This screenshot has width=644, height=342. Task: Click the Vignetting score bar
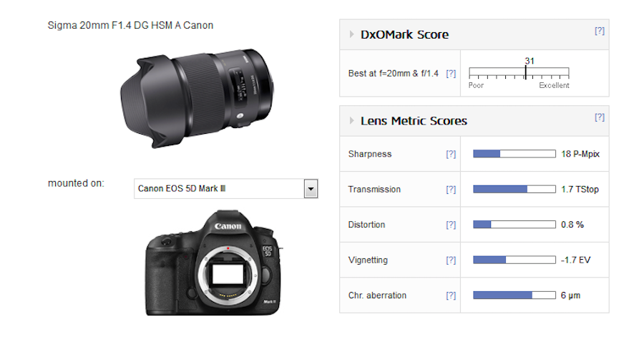tap(514, 260)
